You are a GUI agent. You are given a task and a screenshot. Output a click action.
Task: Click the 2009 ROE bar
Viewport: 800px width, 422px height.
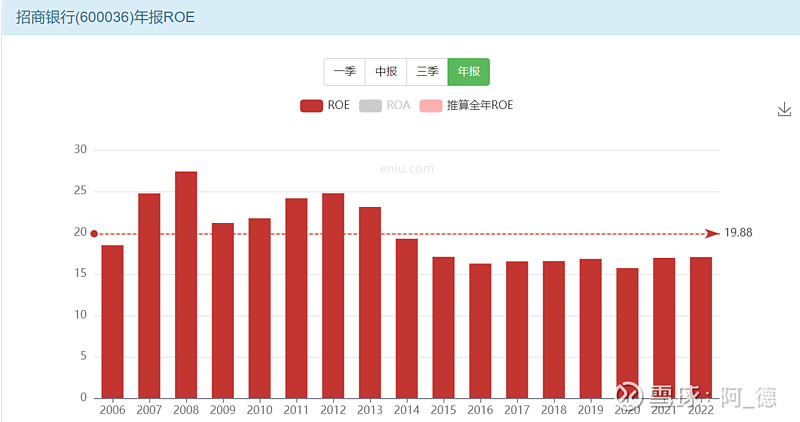click(222, 310)
